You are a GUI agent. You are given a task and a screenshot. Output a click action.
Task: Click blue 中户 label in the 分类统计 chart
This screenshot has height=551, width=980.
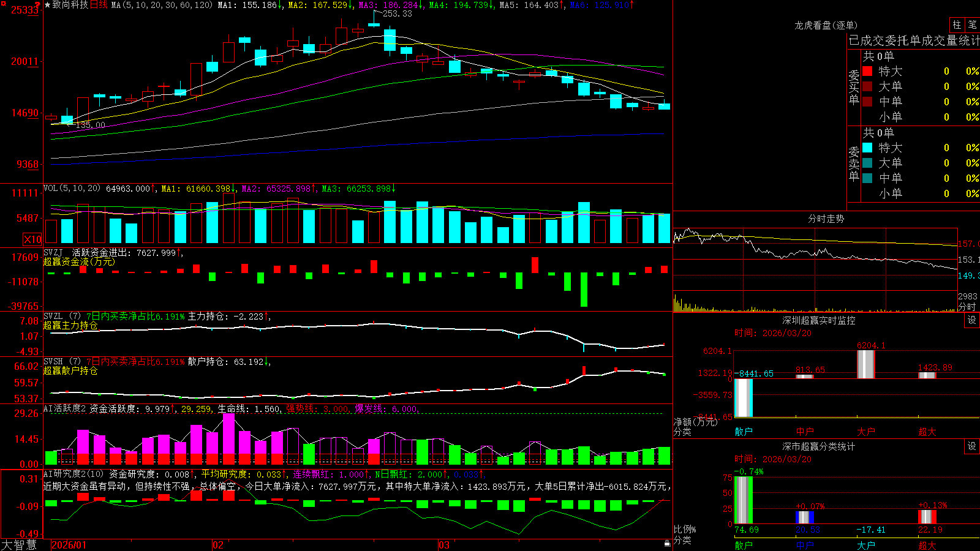point(805,545)
